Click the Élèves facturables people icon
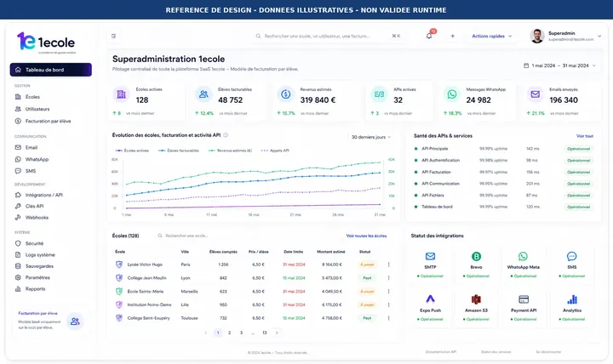Viewport: 613px width, 364px height. tap(203, 94)
